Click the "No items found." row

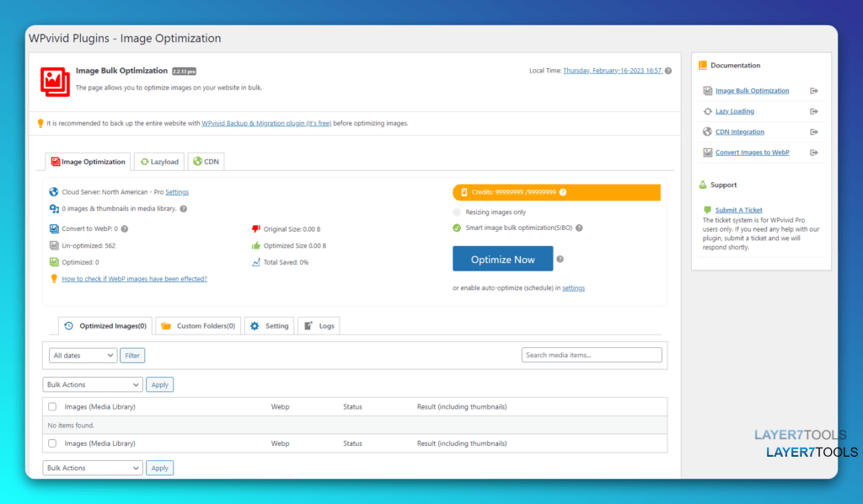355,426
